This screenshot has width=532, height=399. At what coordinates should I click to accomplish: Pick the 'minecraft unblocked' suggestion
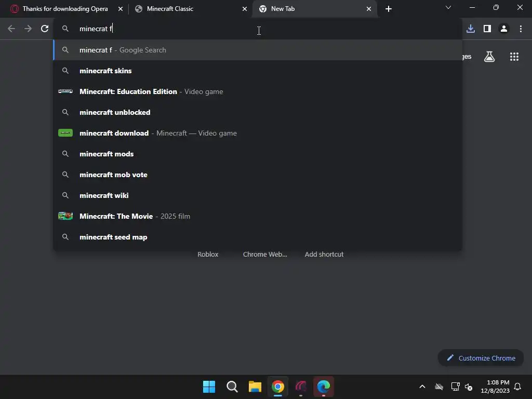coord(258,112)
